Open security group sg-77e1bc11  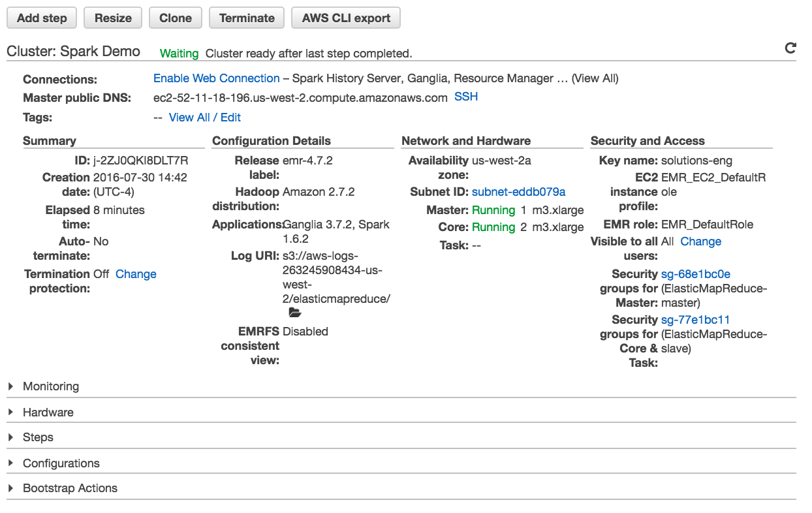coord(695,320)
